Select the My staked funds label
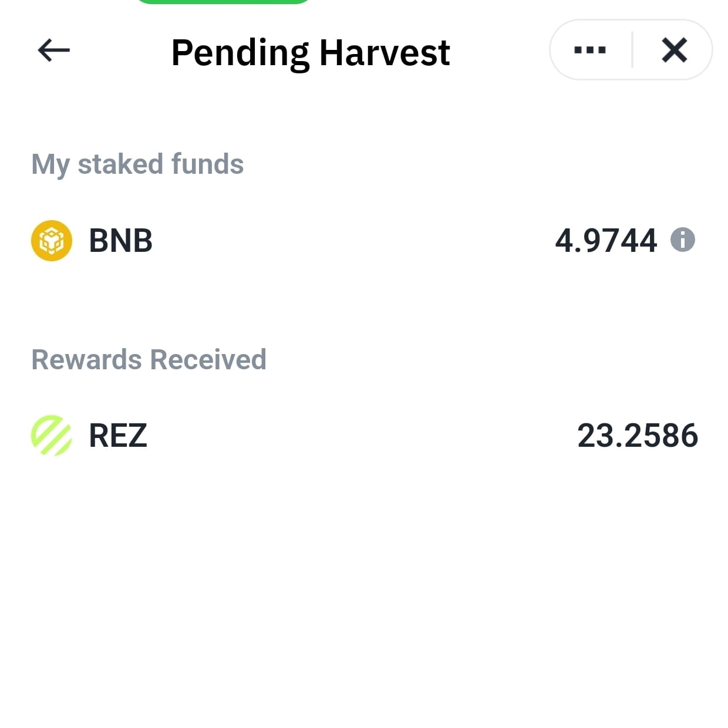The height and width of the screenshot is (728, 728). 137,164
